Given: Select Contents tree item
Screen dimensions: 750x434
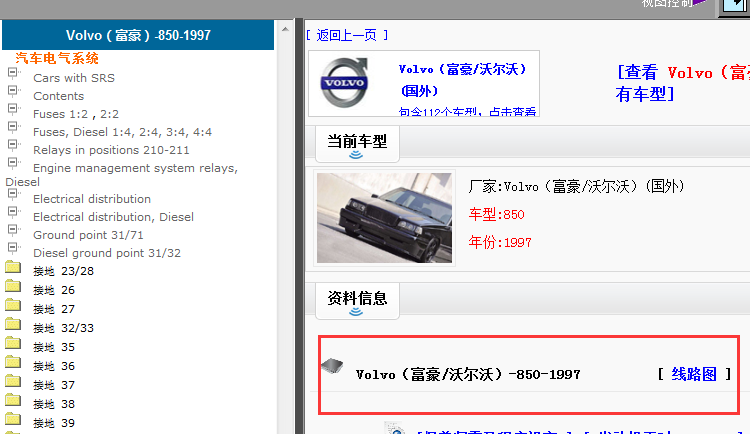Looking at the screenshot, I should pyautogui.click(x=58, y=96).
